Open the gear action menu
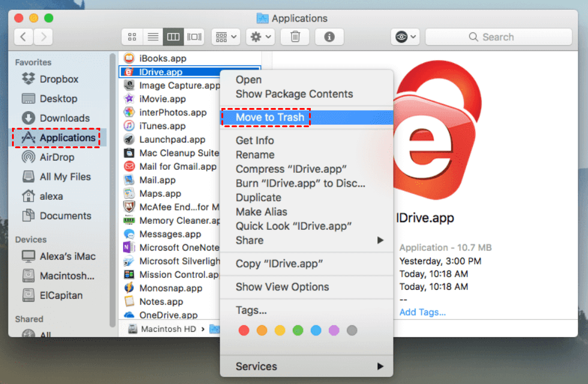Viewport: 588px width, 384px height. pos(260,37)
